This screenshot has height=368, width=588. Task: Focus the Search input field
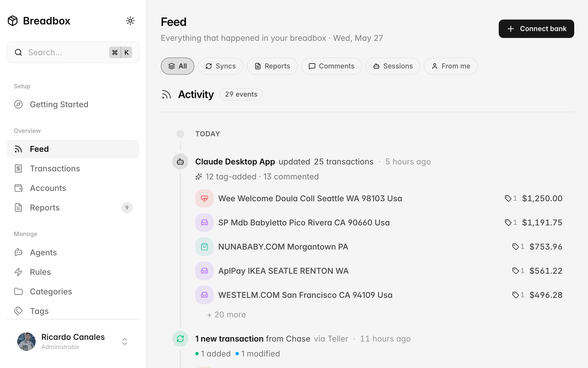73,52
